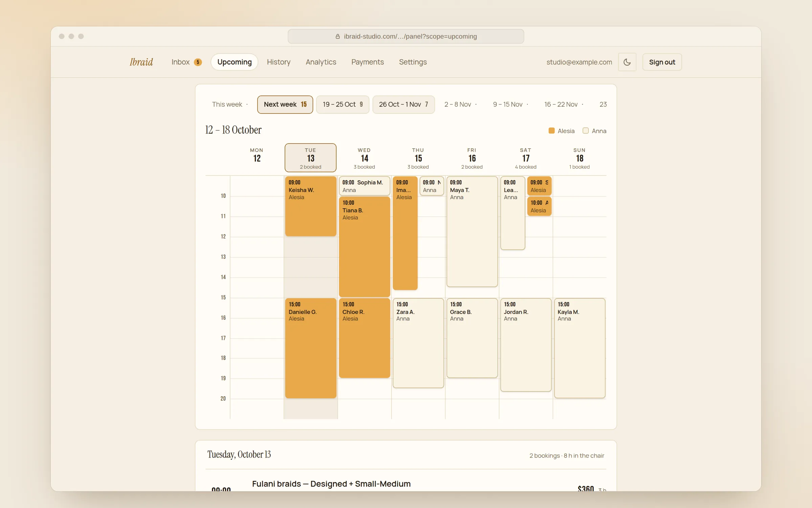Jump to the 16 – 22 Nov week
This screenshot has height=508, width=812.
coord(564,104)
